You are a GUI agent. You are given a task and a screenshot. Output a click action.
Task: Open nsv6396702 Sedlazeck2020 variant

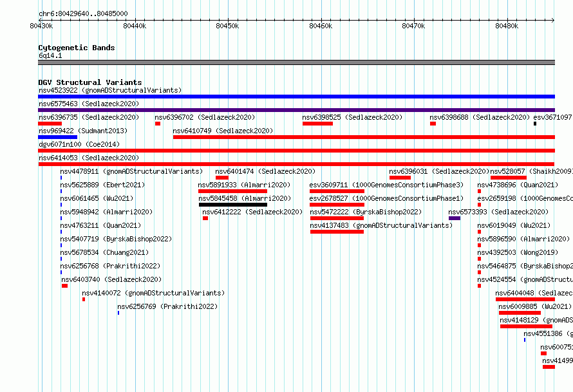[205, 117]
